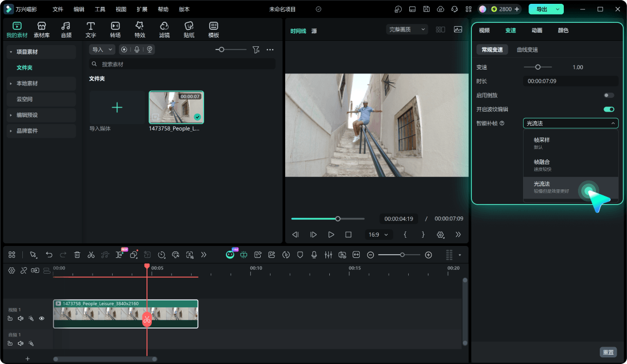
Task: Click the 变速 speed slider handle
Action: 538,67
